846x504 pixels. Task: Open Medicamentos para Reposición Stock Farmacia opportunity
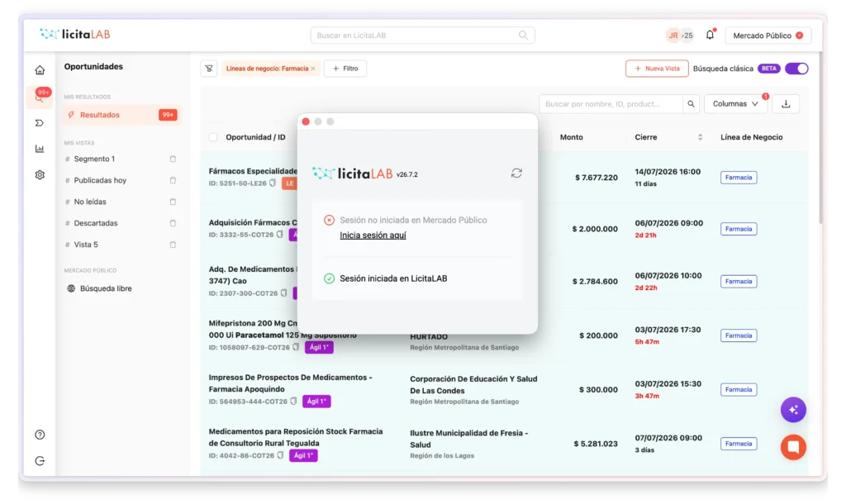click(x=296, y=437)
